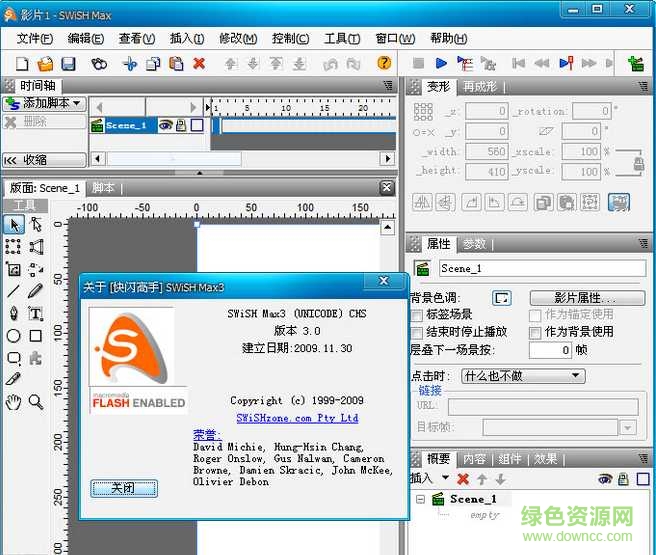
Task: Click the red Delete X toolbar icon
Action: click(199, 63)
